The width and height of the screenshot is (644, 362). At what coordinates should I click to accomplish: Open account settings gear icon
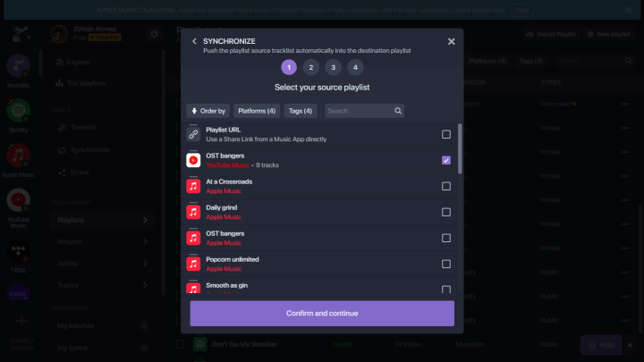pyautogui.click(x=154, y=34)
